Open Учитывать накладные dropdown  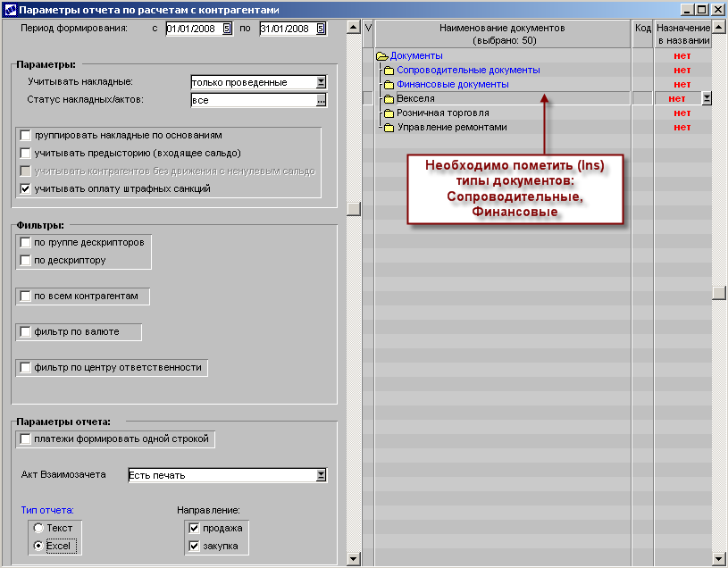click(x=321, y=82)
